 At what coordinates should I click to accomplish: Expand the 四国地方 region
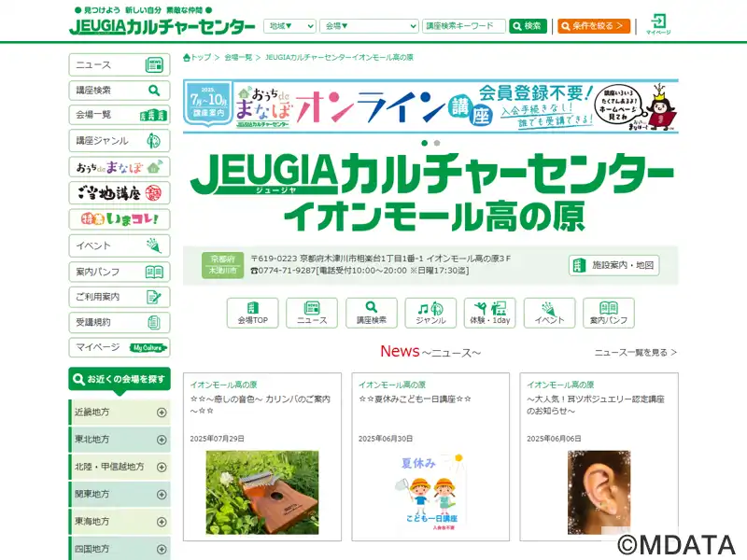(x=120, y=549)
